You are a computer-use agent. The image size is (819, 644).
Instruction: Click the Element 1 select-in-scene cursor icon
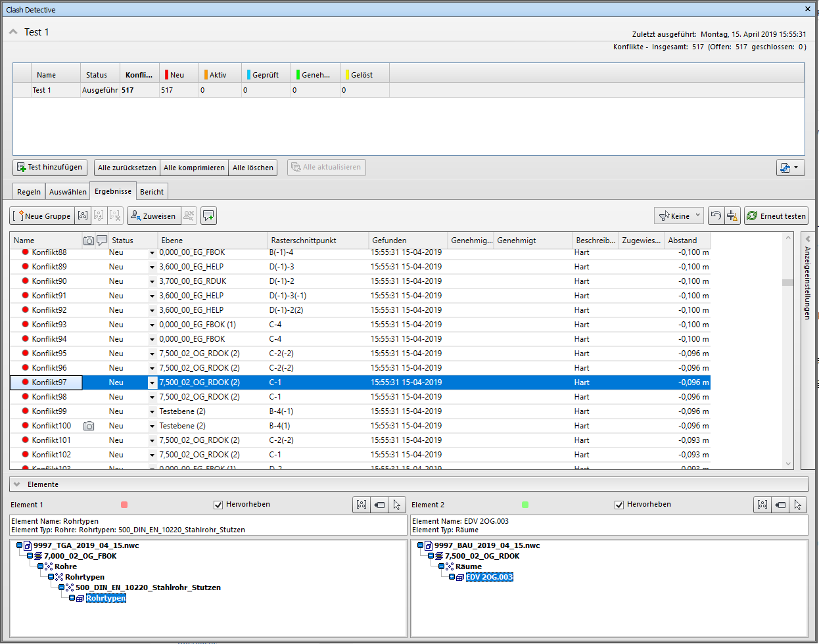click(396, 505)
